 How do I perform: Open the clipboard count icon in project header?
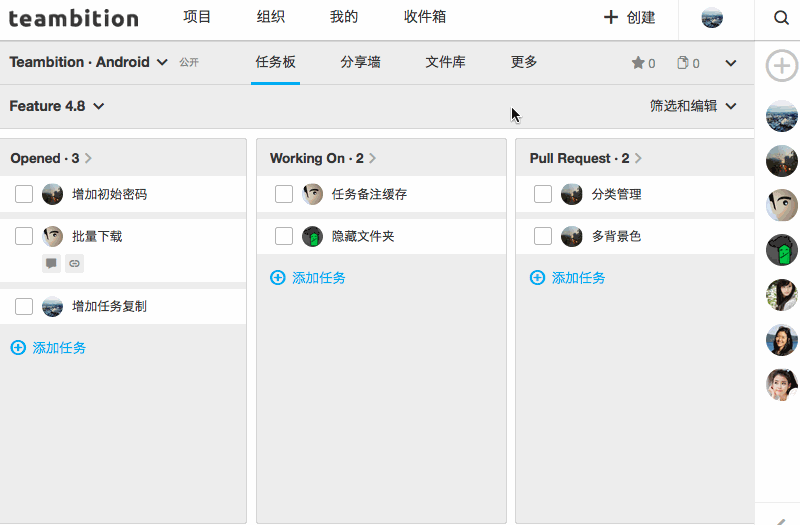tap(683, 63)
